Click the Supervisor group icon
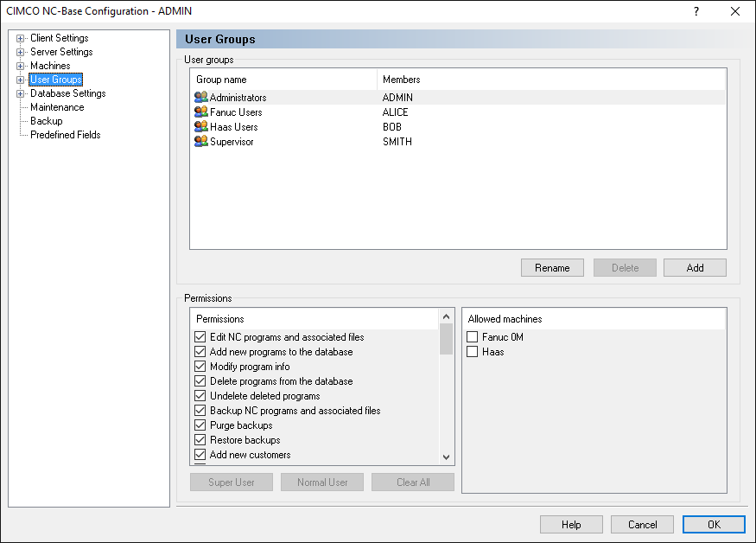Viewport: 756px width, 543px height. click(x=201, y=142)
